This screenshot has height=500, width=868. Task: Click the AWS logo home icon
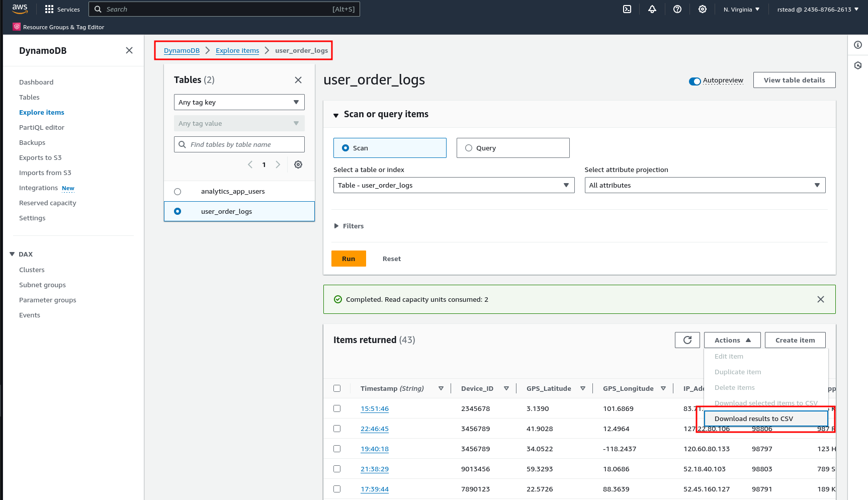20,9
